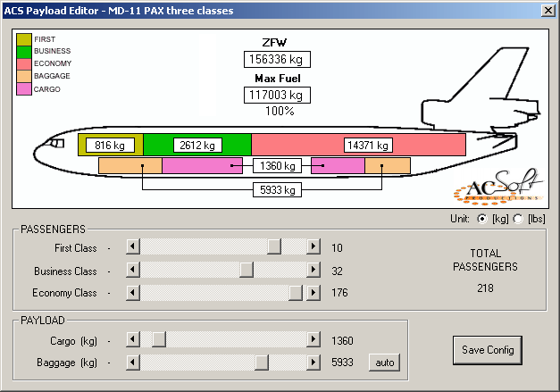The image size is (560, 392).
Task: Click the forward pink cargo hold
Action: [202, 166]
